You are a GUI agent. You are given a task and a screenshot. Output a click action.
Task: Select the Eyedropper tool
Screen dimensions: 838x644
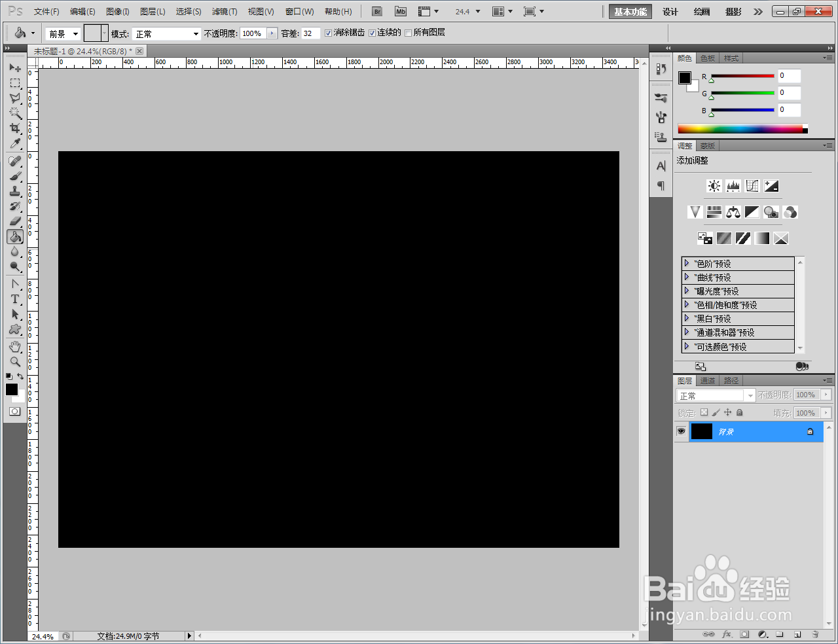pyautogui.click(x=15, y=143)
